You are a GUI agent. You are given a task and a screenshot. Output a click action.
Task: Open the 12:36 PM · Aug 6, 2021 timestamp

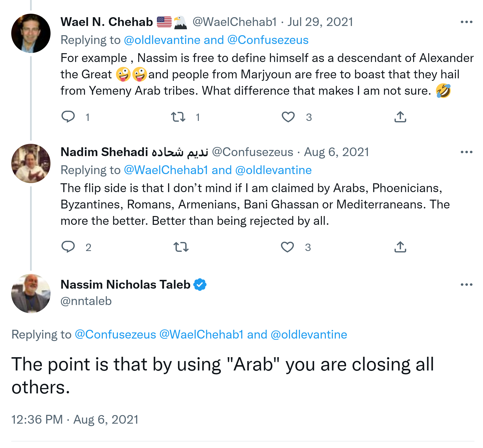coord(75,420)
